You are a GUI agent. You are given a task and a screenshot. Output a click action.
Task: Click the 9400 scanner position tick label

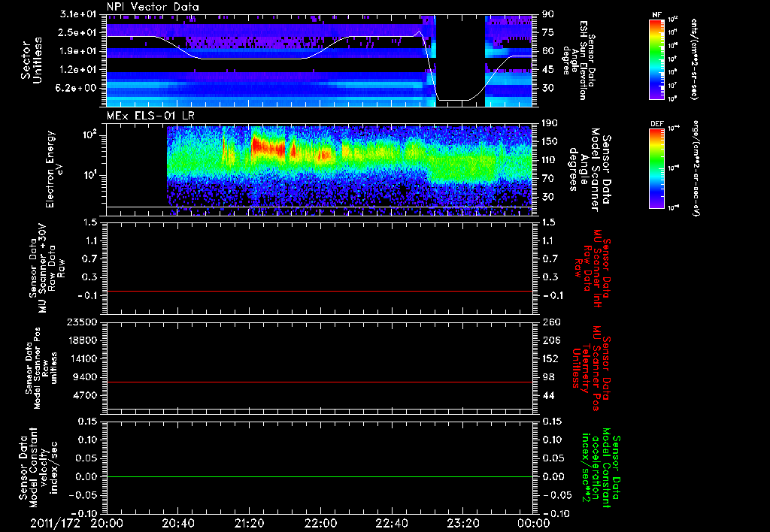(86, 377)
